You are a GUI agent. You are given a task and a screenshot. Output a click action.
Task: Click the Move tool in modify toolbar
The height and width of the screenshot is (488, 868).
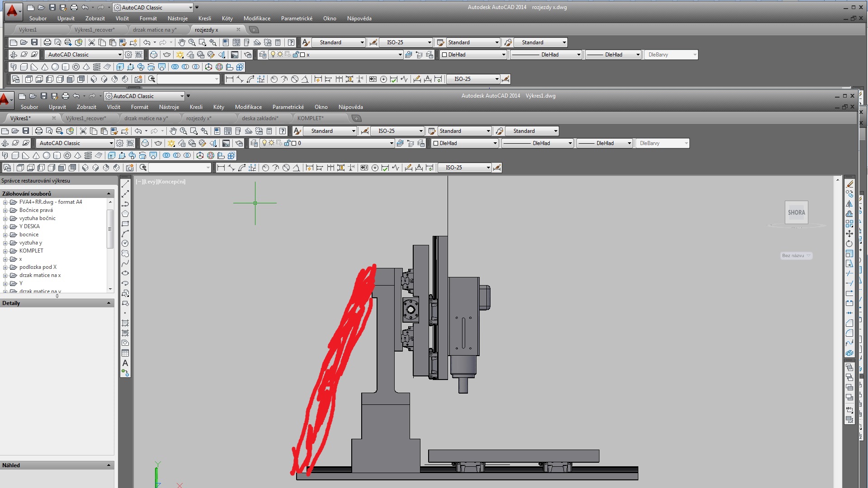[x=849, y=234]
